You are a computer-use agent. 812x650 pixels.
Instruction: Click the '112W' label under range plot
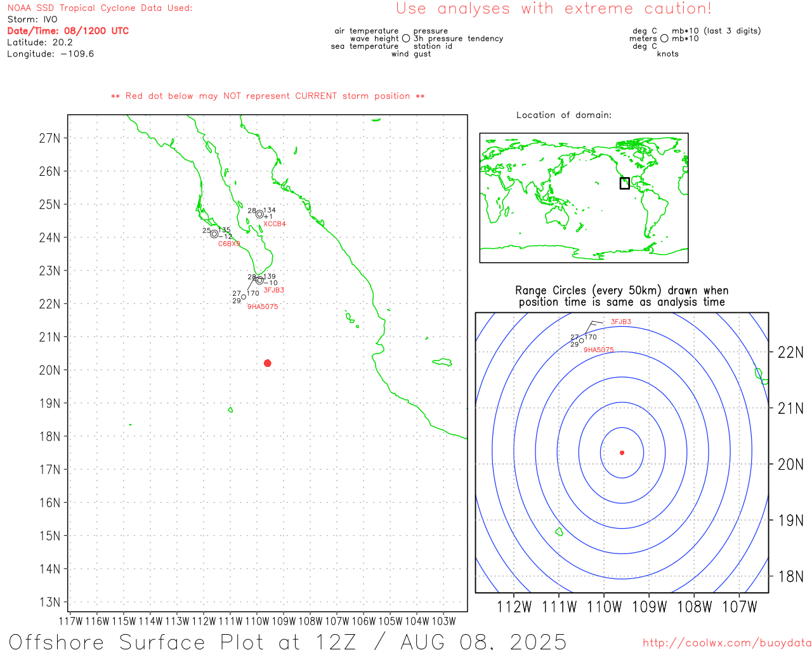(514, 607)
